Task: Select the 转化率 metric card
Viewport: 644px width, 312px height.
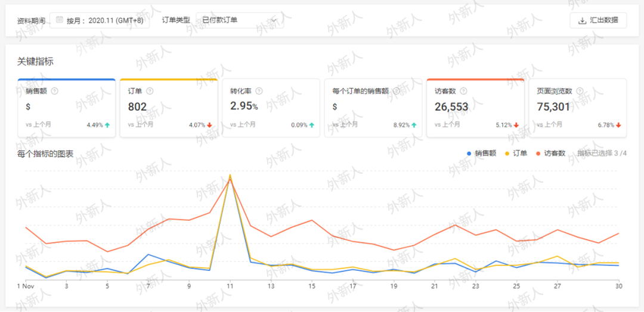Action: tap(271, 108)
